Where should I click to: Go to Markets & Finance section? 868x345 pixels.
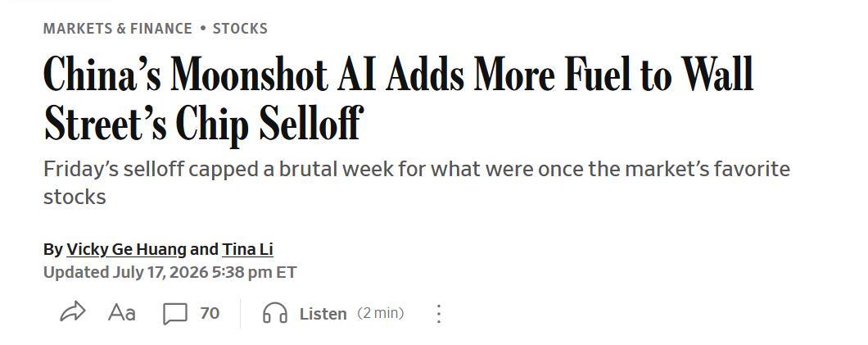118,28
